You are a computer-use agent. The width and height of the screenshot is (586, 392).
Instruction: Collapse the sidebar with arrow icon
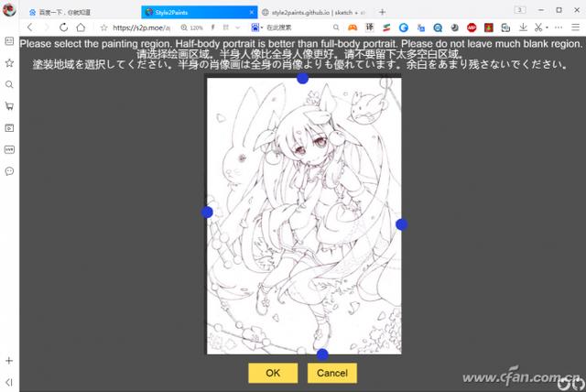point(9,382)
